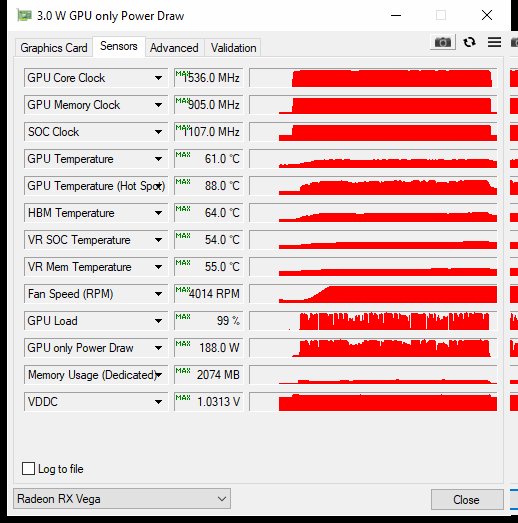Open the hamburger menu icon
The width and height of the screenshot is (518, 523).
click(494, 42)
